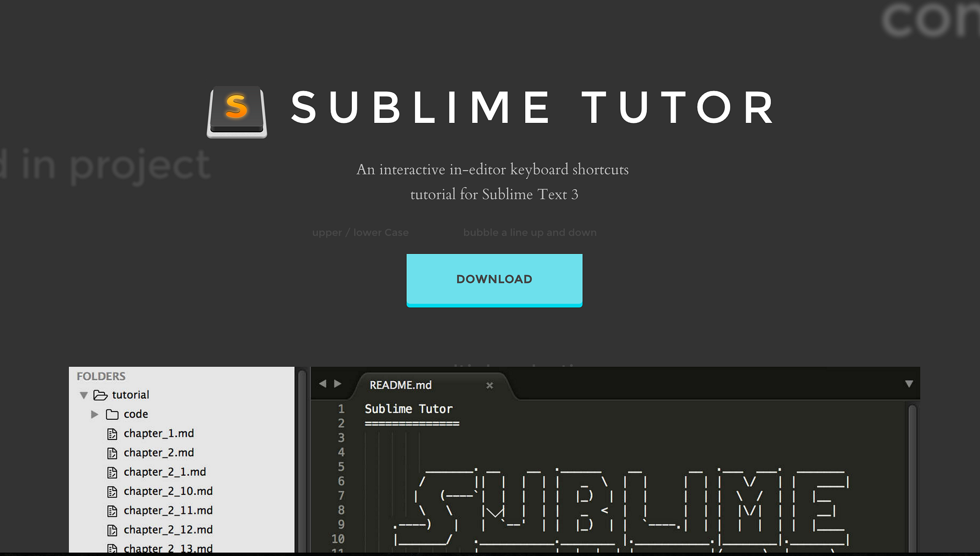Open the tab overflow dropdown arrow
Image resolution: width=980 pixels, height=556 pixels.
tap(910, 384)
